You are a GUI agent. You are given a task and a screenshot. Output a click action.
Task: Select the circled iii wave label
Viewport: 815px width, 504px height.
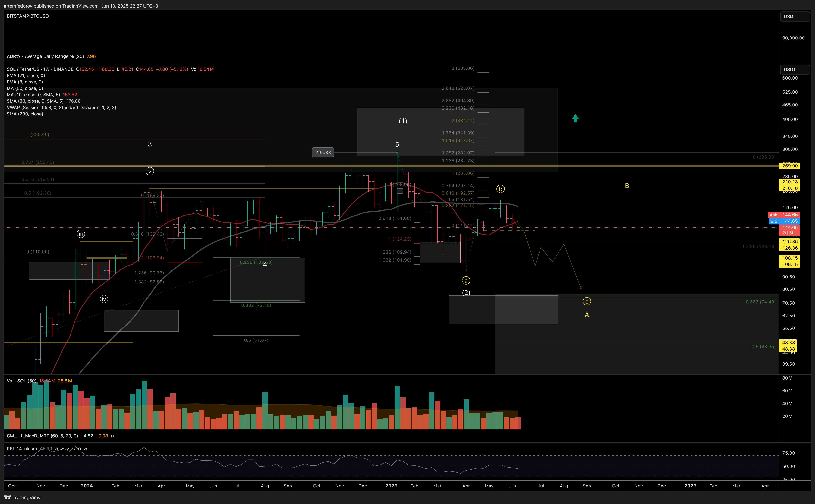(x=81, y=234)
